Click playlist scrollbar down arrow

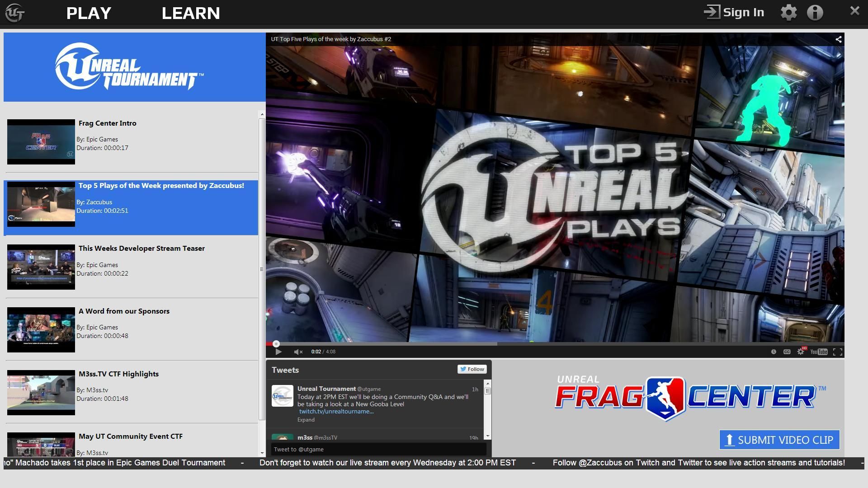coord(262,453)
